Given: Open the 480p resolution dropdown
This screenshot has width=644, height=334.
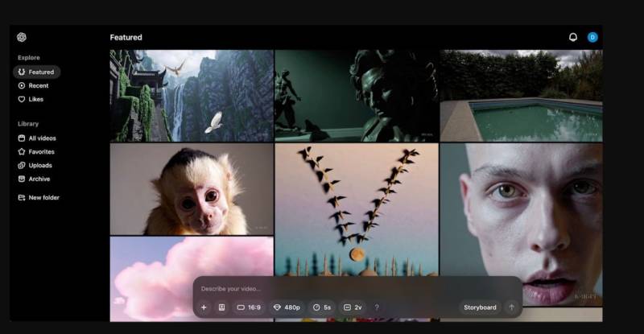Looking at the screenshot, I should 287,307.
